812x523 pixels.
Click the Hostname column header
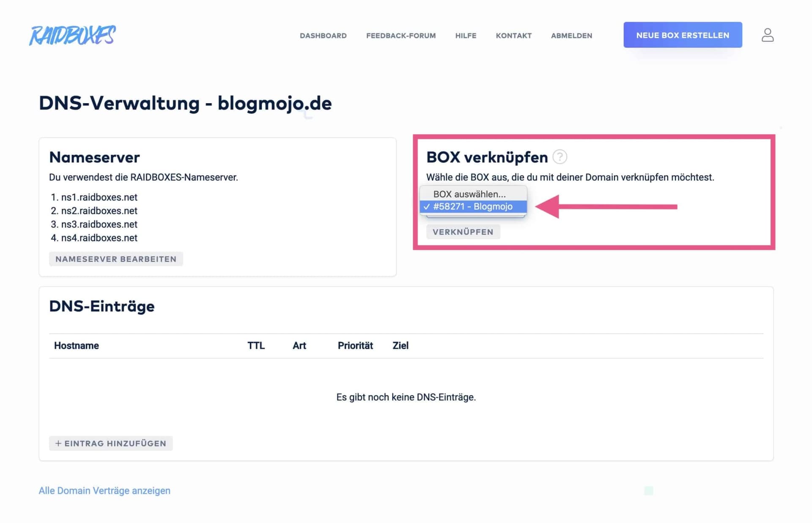pos(77,345)
